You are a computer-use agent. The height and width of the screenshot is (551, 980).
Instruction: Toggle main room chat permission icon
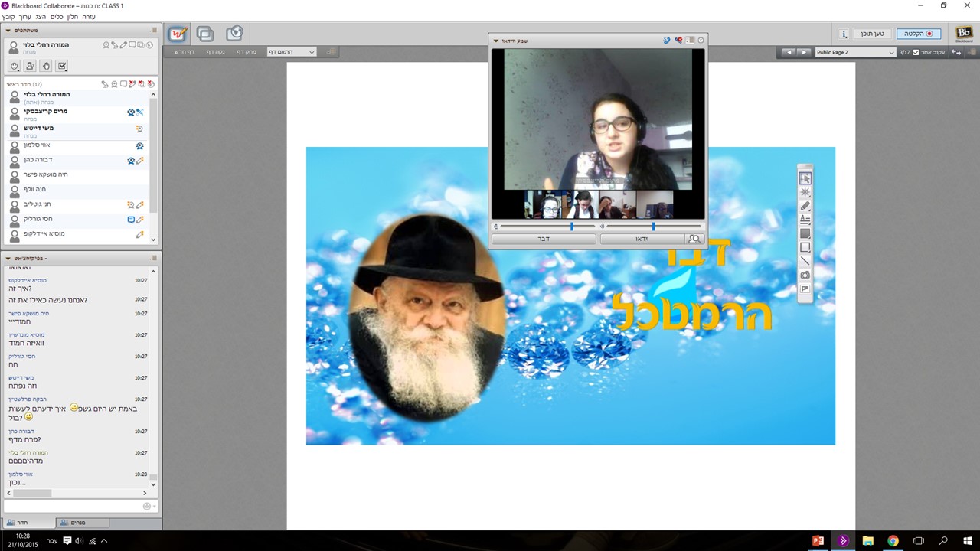click(x=123, y=83)
